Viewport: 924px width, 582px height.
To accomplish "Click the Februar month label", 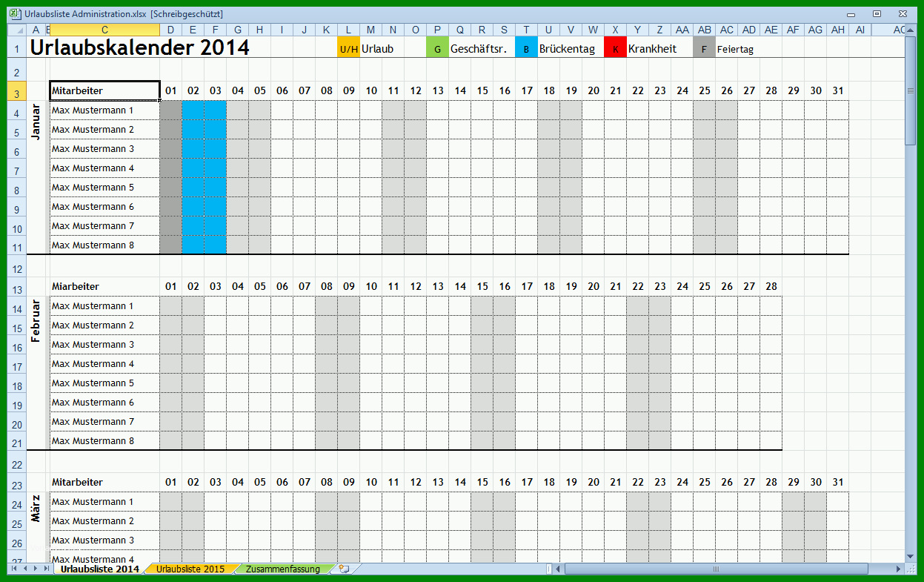I will click(36, 320).
